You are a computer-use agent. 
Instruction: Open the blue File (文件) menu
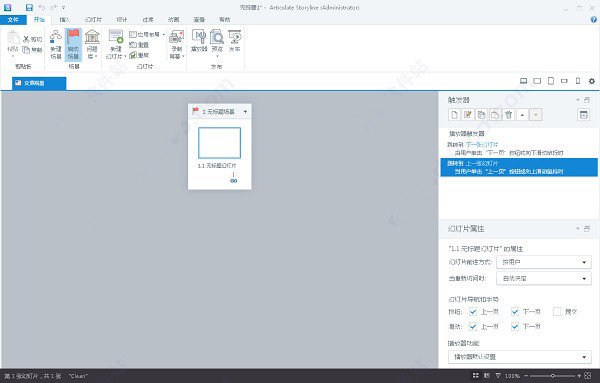(x=13, y=20)
